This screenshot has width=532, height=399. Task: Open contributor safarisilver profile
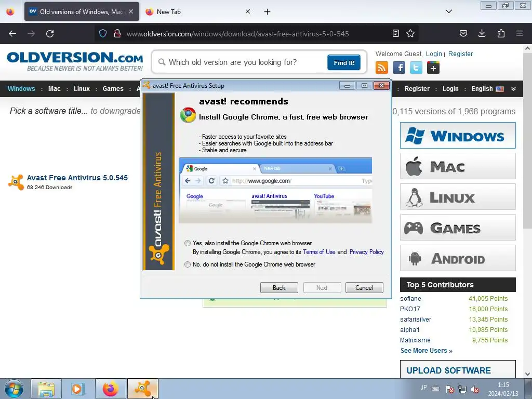(416, 320)
